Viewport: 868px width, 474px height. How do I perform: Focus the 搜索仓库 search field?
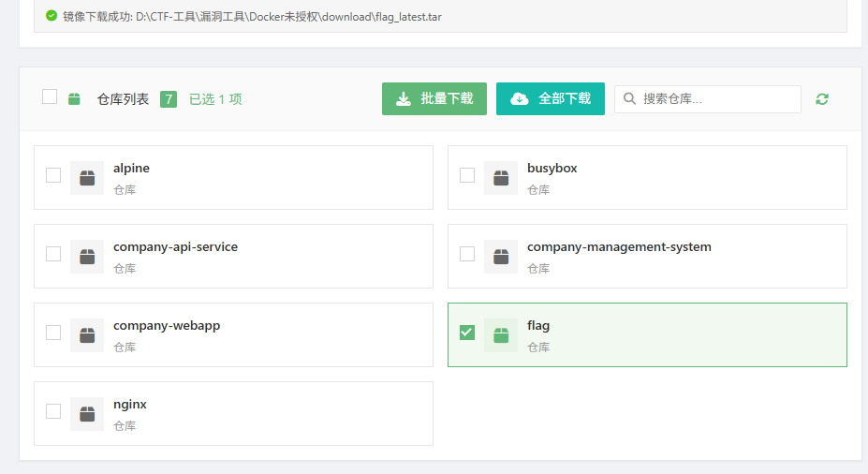point(716,99)
